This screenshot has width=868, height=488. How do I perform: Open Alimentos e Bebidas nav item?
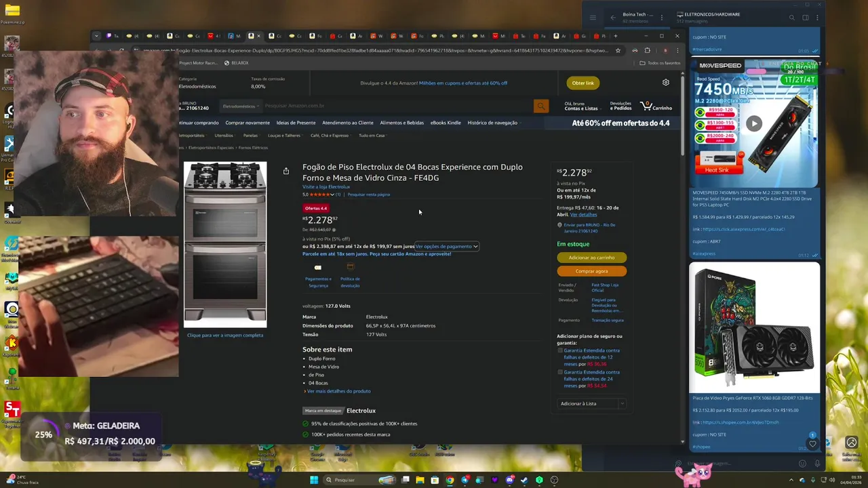pos(402,123)
